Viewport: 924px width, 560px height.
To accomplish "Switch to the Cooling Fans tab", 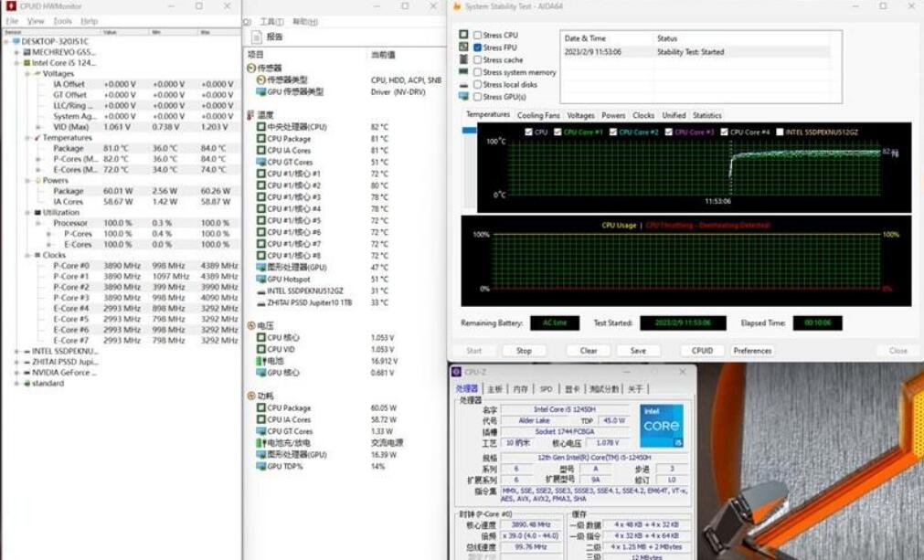I will coord(538,116).
